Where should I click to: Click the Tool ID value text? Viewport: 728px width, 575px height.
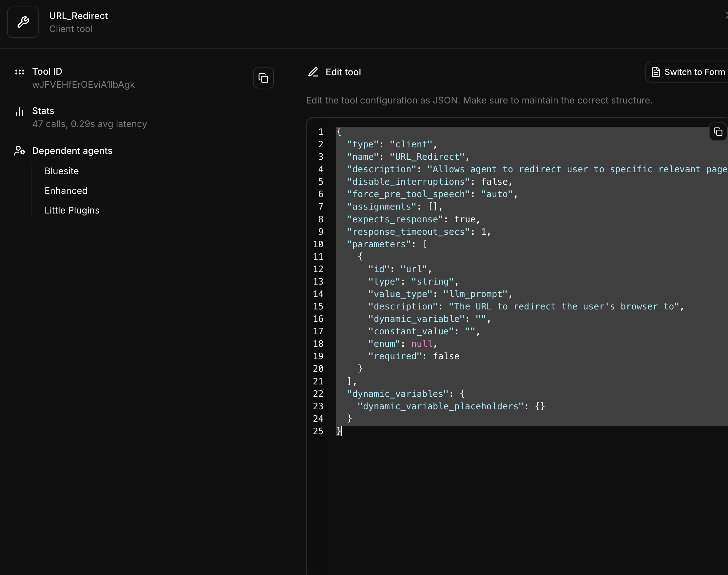click(84, 84)
